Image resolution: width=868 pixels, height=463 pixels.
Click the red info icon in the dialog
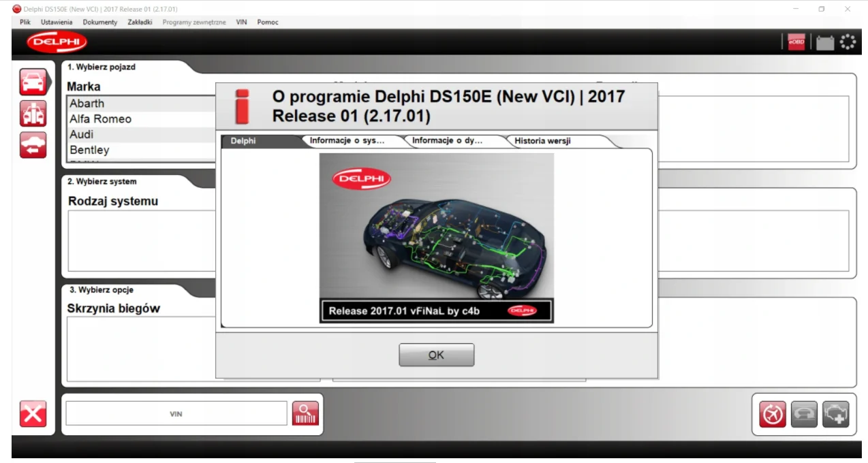[x=243, y=106]
